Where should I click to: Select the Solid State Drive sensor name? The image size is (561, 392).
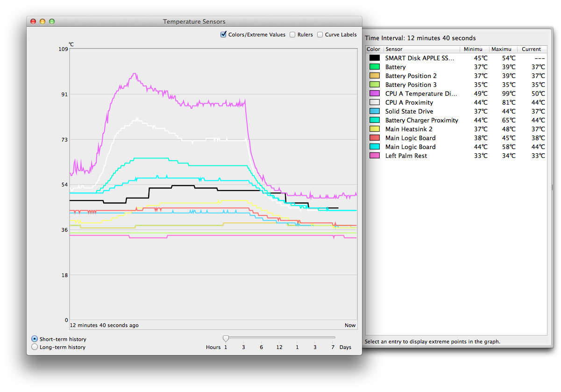coord(409,111)
